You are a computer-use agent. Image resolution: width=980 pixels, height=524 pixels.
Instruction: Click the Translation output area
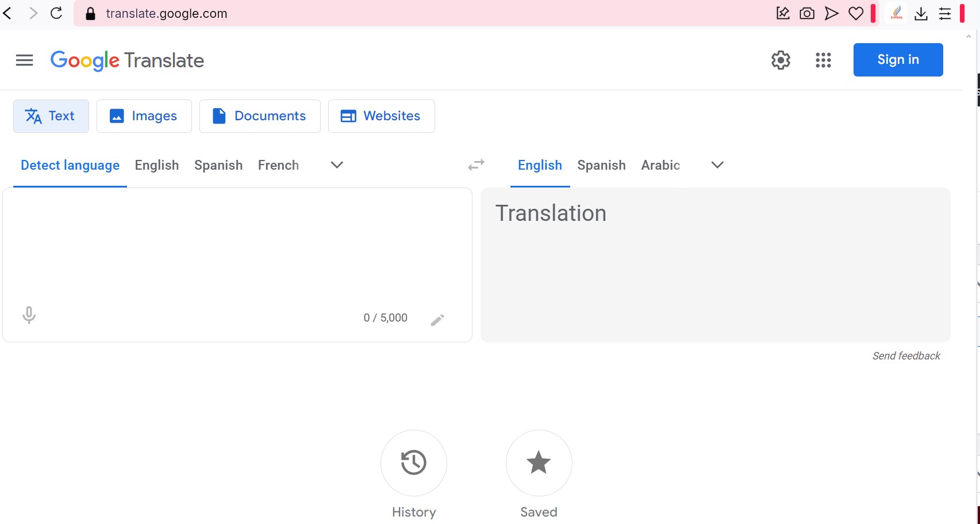(x=716, y=265)
